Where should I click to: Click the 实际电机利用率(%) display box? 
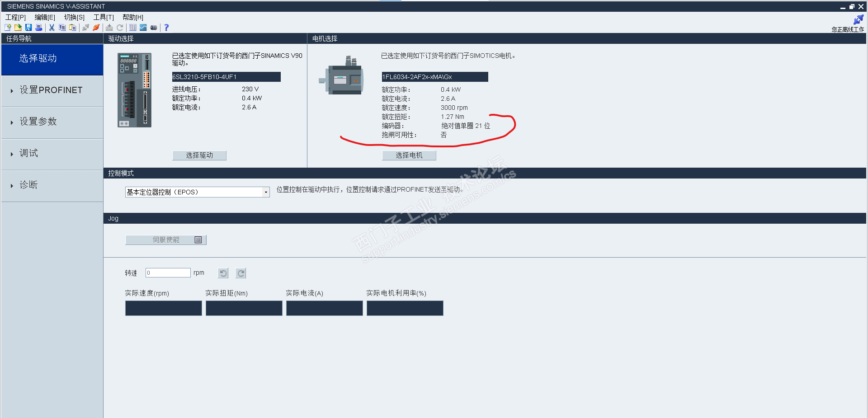pyautogui.click(x=405, y=308)
